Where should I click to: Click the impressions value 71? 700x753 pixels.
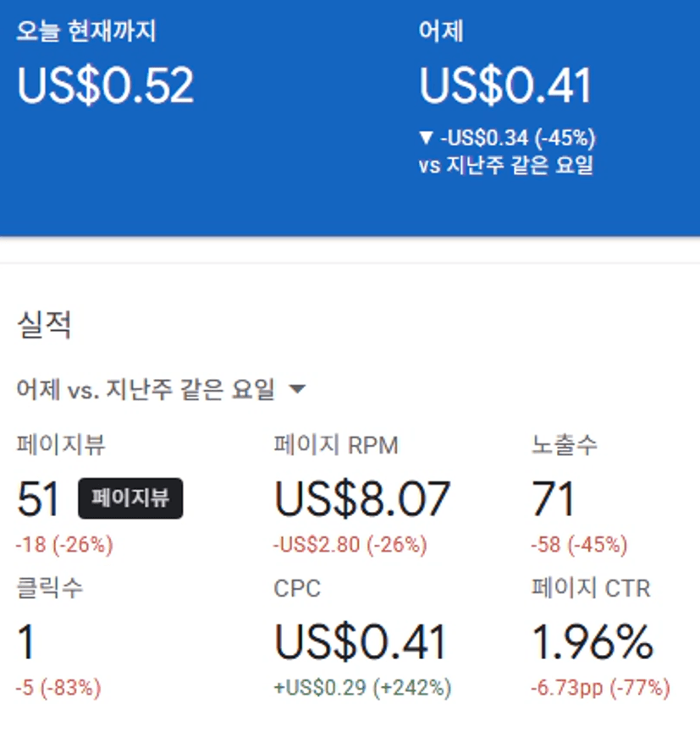[x=554, y=499]
